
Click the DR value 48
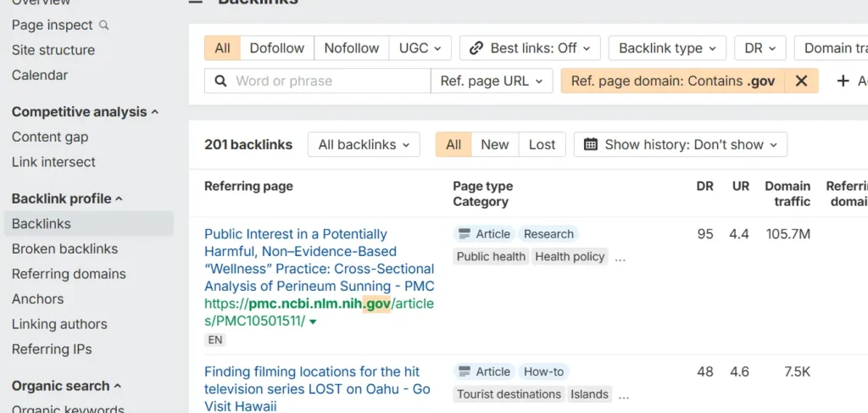(705, 371)
